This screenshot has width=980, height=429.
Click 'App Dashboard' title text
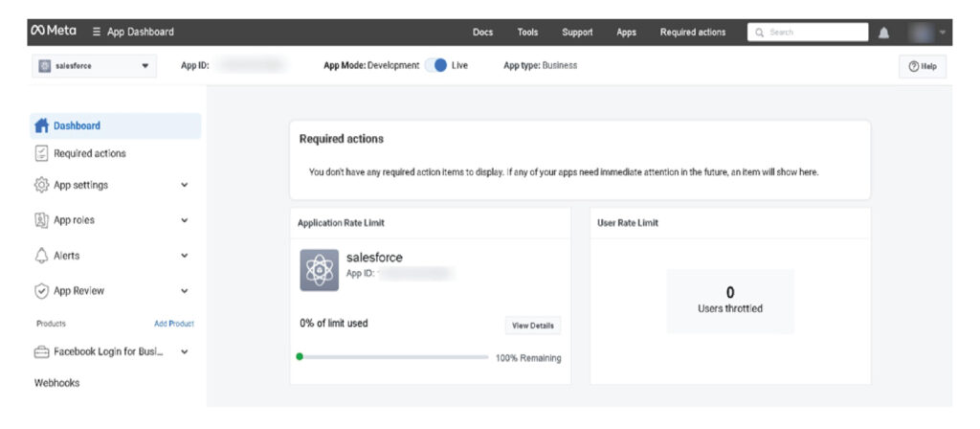[141, 32]
